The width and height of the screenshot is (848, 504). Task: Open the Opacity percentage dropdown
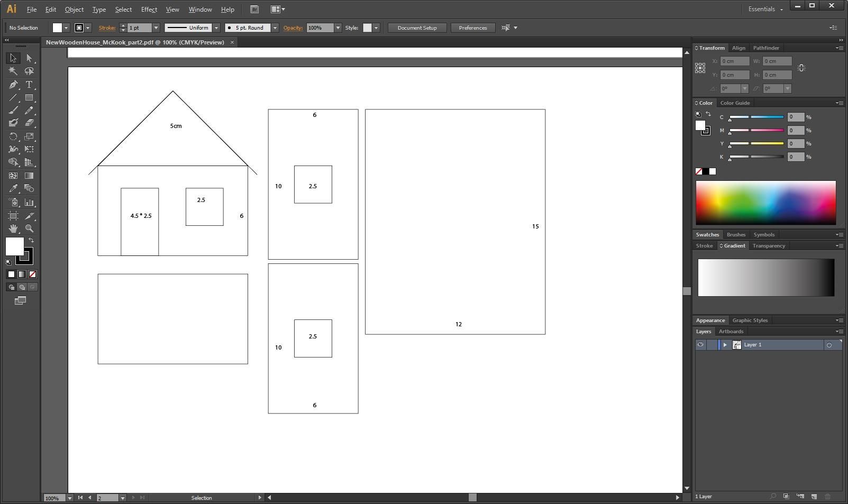pyautogui.click(x=338, y=28)
